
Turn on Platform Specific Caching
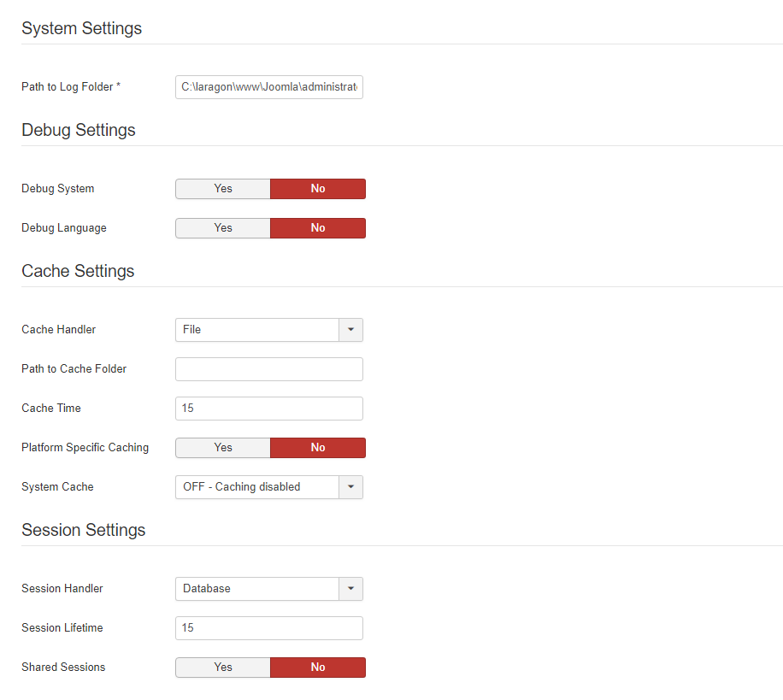click(x=223, y=448)
